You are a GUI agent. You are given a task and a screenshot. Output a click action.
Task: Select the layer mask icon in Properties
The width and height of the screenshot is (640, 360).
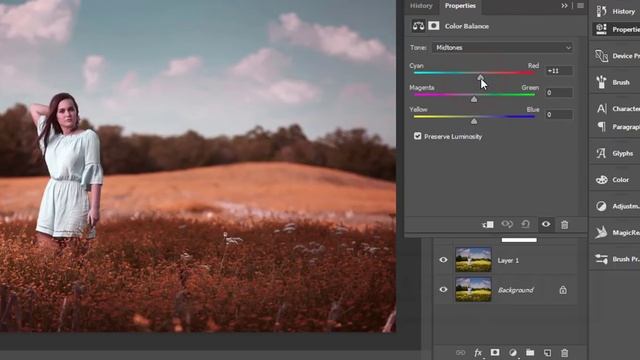[433, 26]
